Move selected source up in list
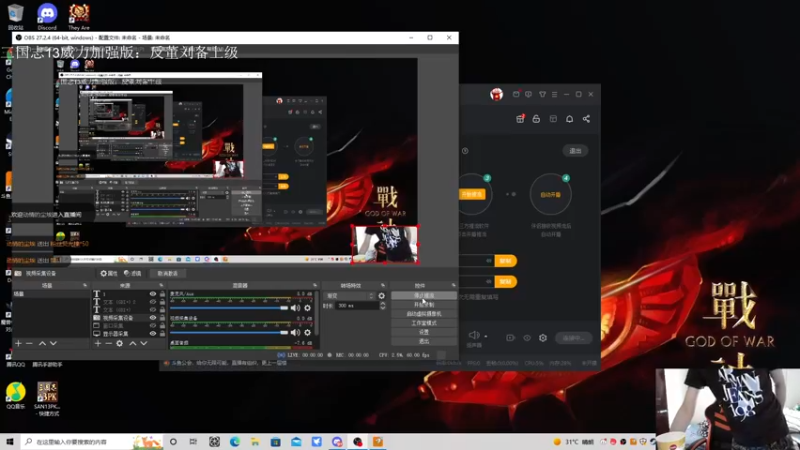Image resolution: width=800 pixels, height=450 pixels. [133, 343]
